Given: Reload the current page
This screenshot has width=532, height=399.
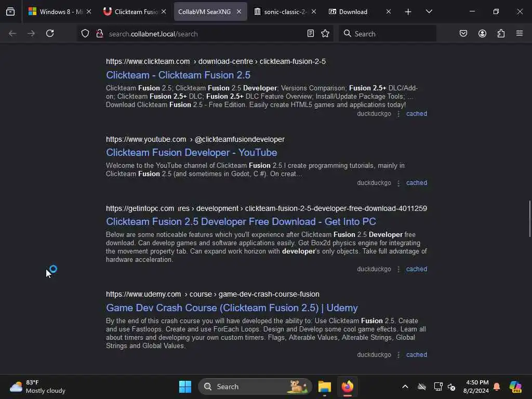Looking at the screenshot, I should (50, 33).
